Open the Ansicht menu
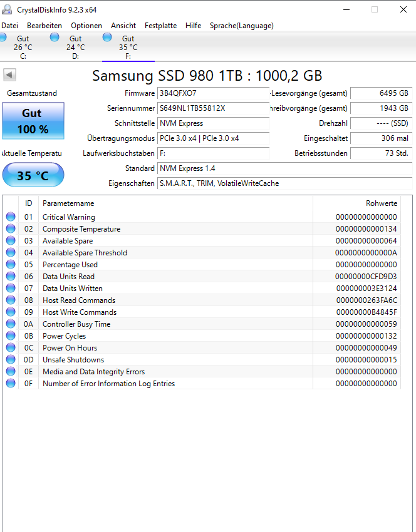Image resolution: width=416 pixels, height=532 pixels. tap(123, 26)
